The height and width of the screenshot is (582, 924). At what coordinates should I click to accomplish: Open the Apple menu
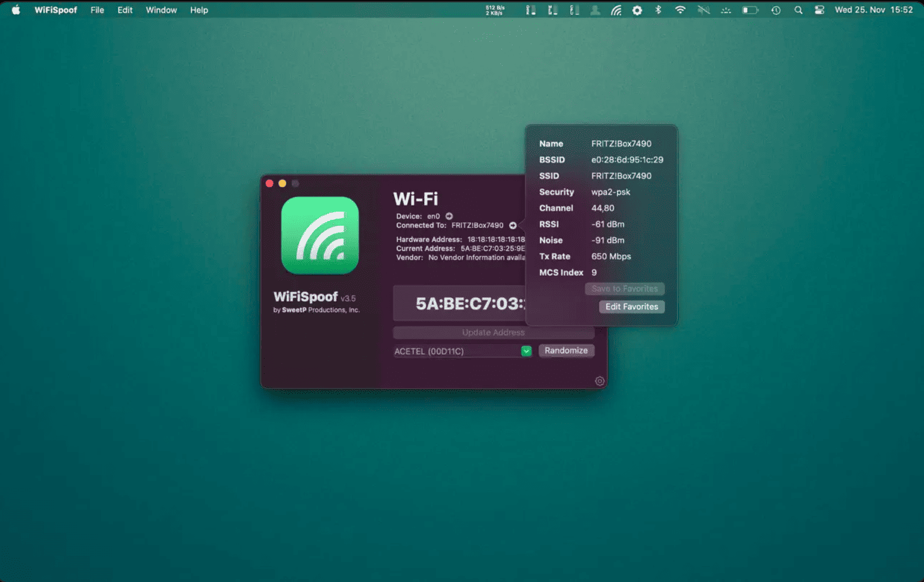16,10
